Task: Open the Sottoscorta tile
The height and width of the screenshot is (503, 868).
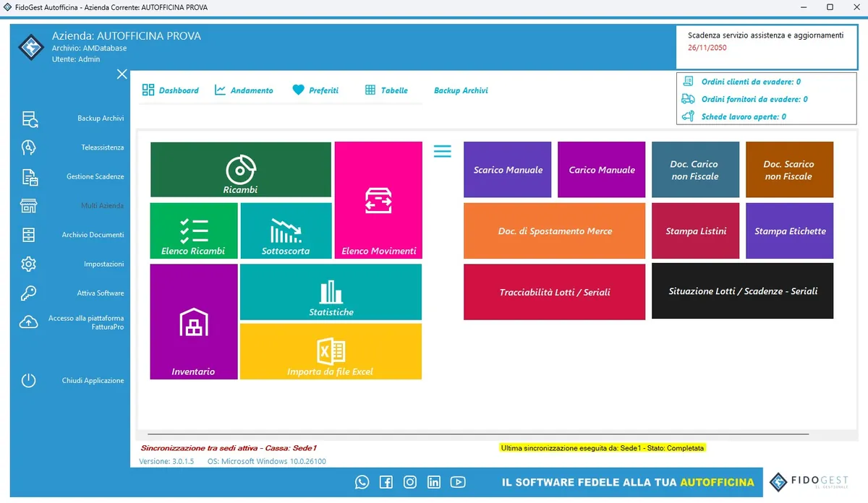Action: (x=286, y=231)
